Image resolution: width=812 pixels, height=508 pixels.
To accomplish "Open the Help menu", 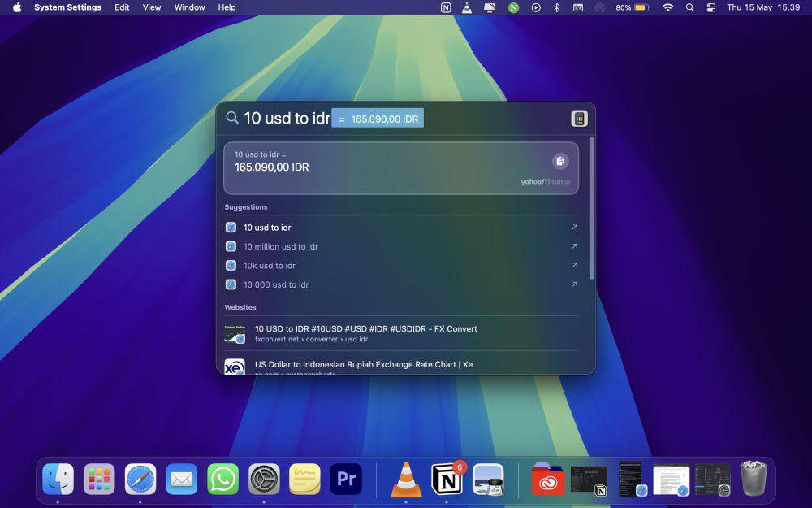I will point(227,7).
